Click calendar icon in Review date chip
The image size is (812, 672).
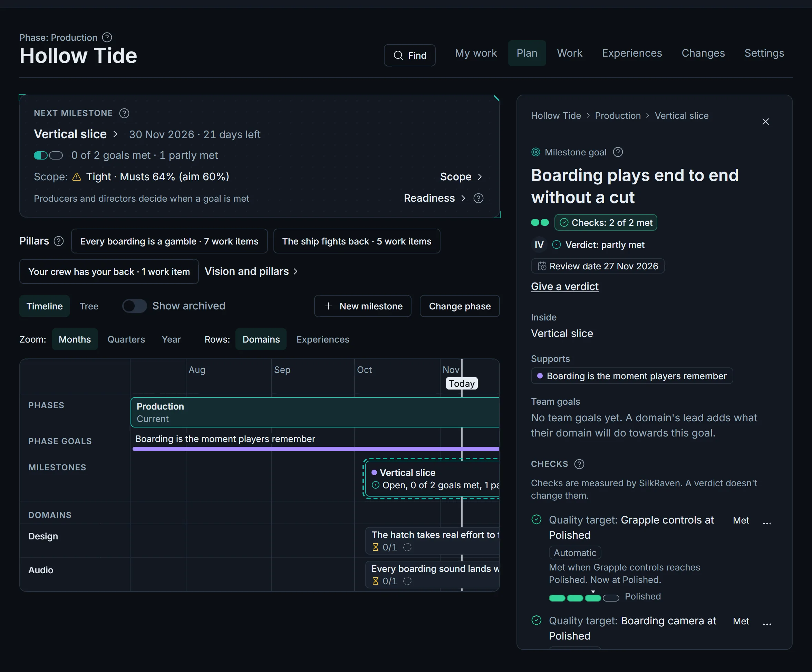(542, 266)
